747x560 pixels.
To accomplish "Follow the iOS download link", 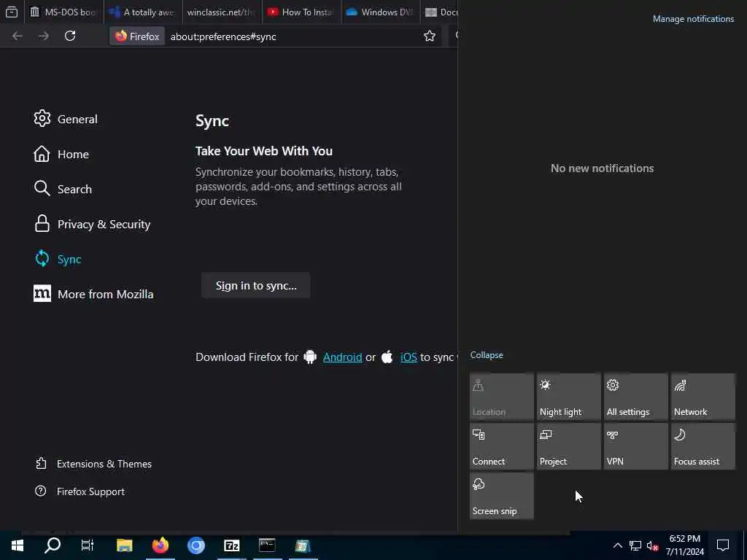I will point(409,357).
